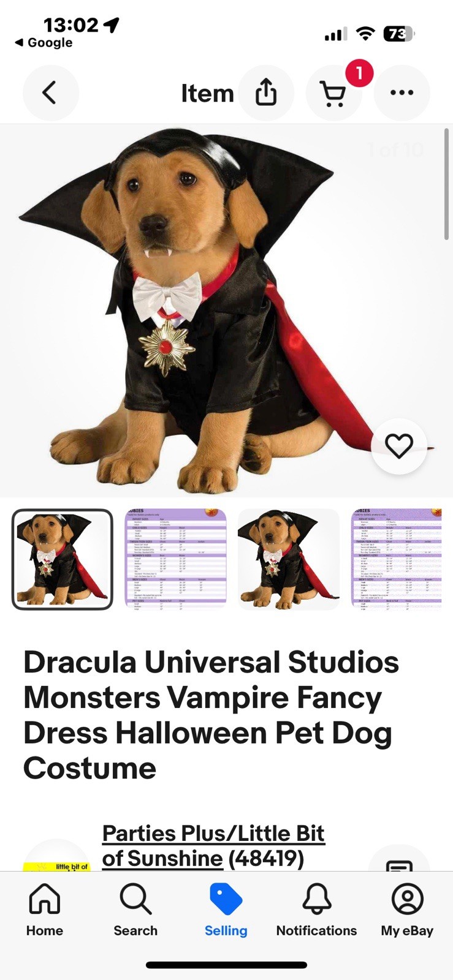Select the second size chart thumbnail

click(x=176, y=559)
